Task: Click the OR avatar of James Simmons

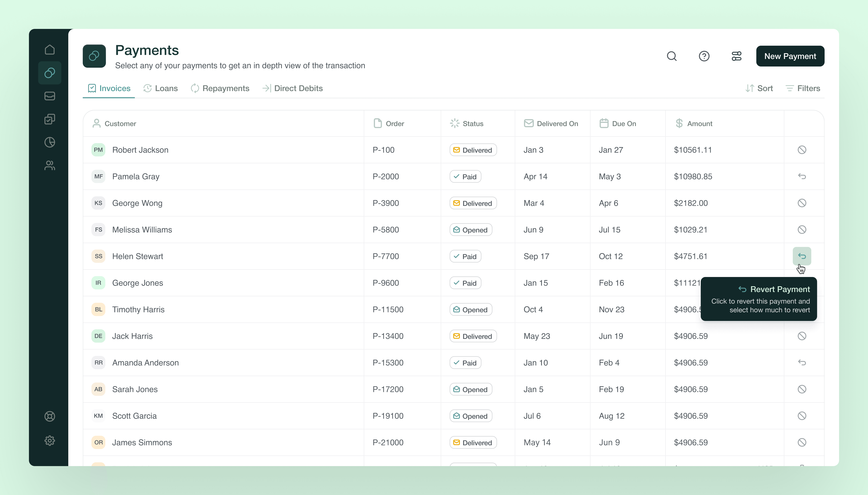Action: point(98,442)
